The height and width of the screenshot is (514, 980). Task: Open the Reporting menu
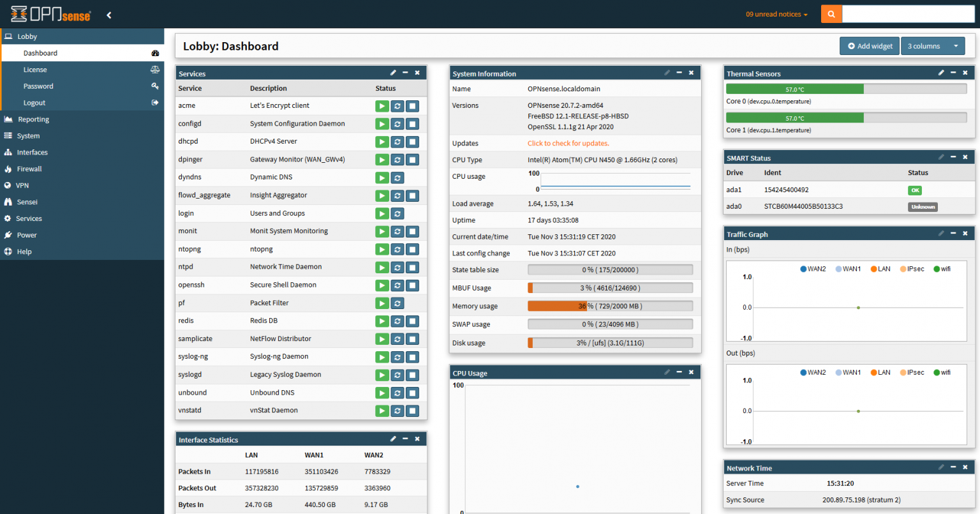(x=82, y=119)
